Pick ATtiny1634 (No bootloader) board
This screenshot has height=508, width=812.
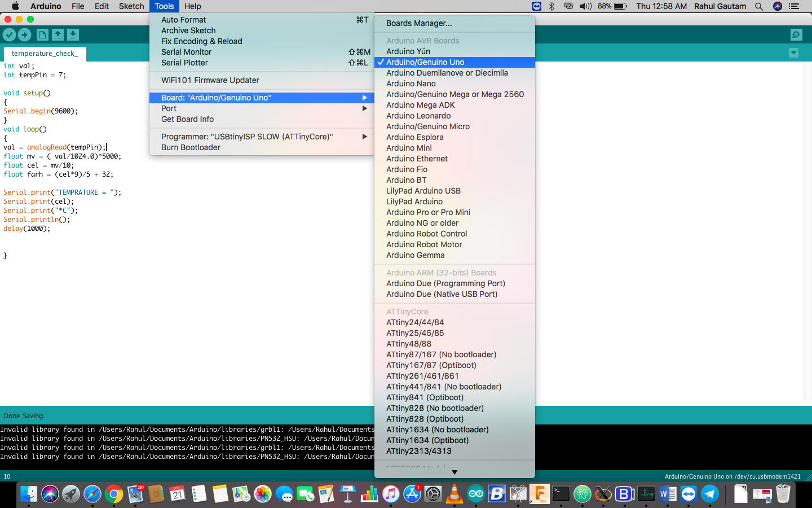click(454, 430)
